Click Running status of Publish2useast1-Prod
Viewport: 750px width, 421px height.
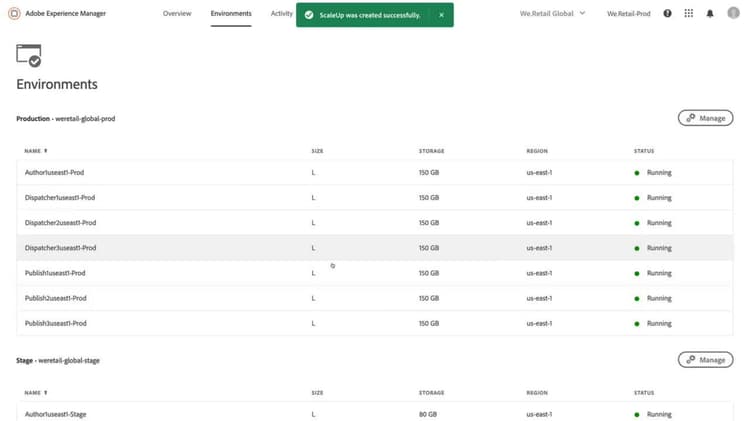click(x=653, y=298)
